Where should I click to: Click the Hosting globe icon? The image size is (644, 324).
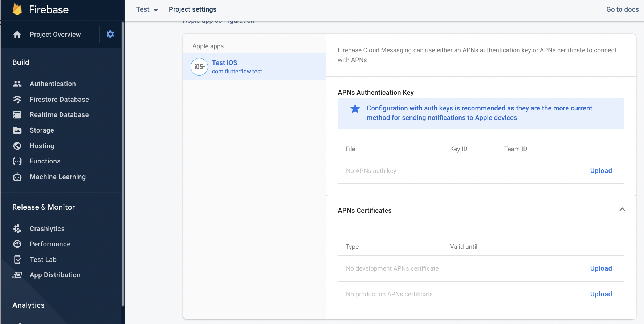click(x=17, y=146)
